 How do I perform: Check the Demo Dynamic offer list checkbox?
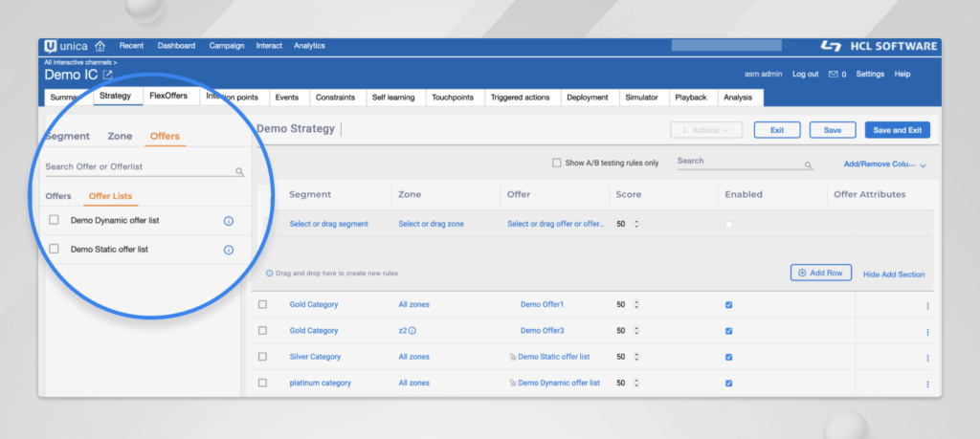coord(55,221)
